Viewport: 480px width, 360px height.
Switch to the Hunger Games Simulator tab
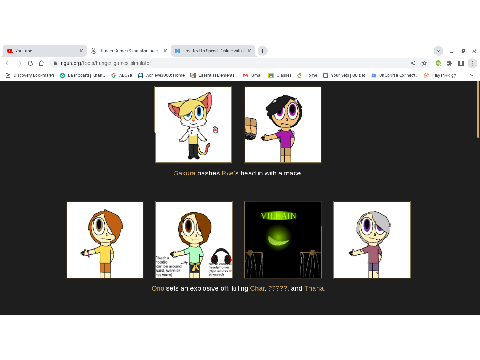[x=129, y=51]
